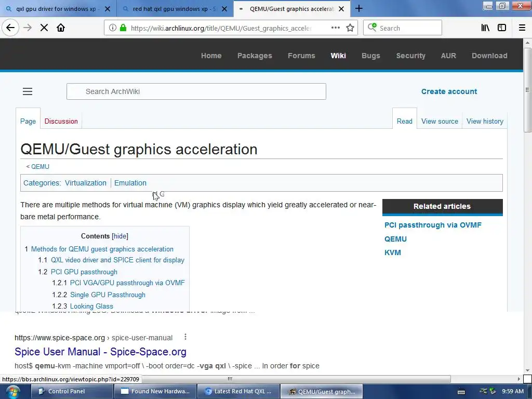Image resolution: width=532 pixels, height=399 pixels.
Task: Click the Windows Start orb
Action: click(x=12, y=392)
